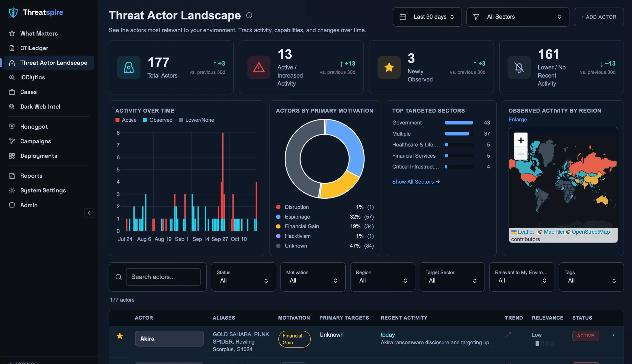This screenshot has width=632, height=364.
Task: Open the Motivation filter dropdown
Action: pos(313,277)
